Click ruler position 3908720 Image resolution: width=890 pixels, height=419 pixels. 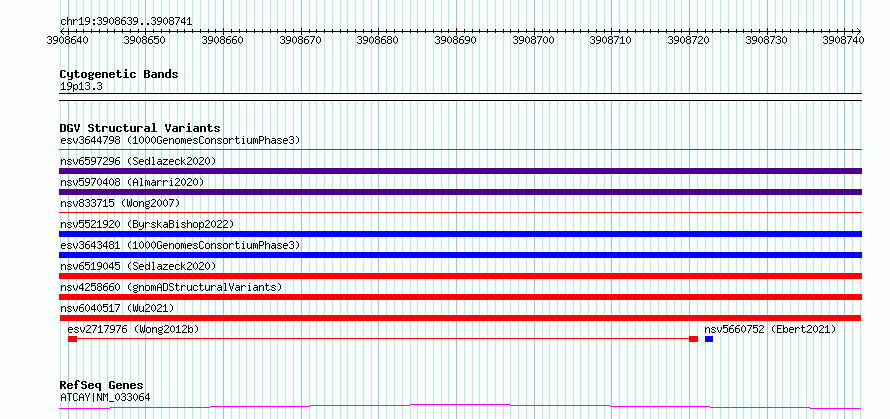689,40
